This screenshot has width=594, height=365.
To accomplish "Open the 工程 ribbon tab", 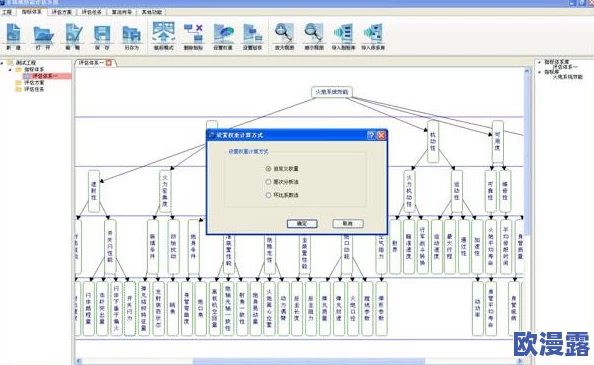I will (7, 12).
